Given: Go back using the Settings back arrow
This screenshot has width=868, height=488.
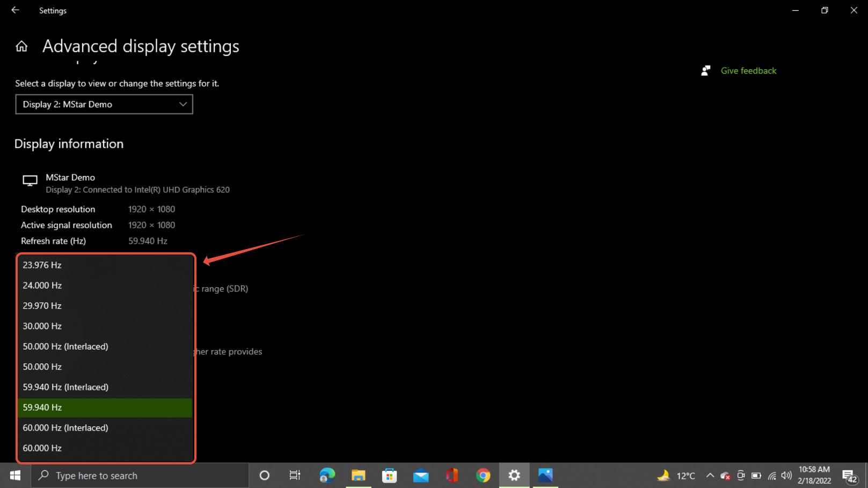Looking at the screenshot, I should (x=15, y=10).
